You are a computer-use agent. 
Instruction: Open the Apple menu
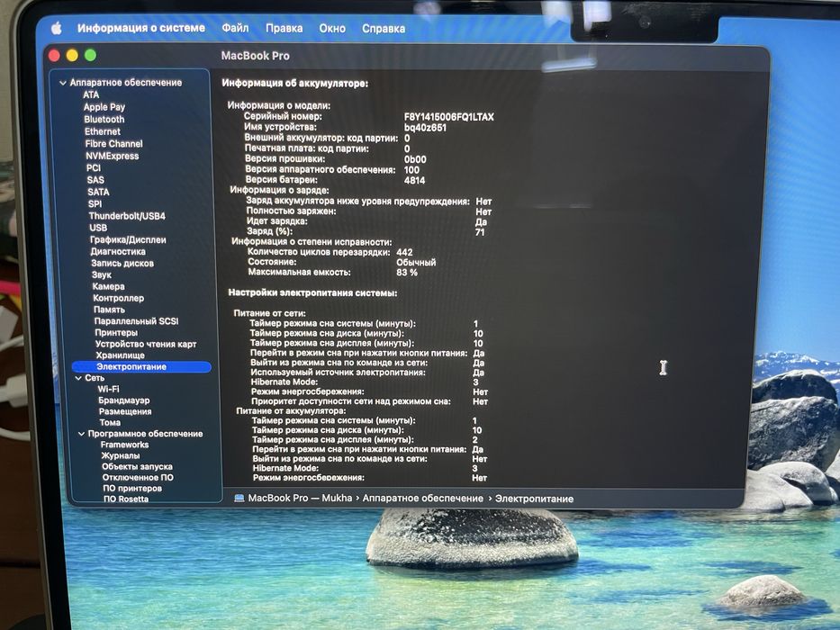(56, 28)
